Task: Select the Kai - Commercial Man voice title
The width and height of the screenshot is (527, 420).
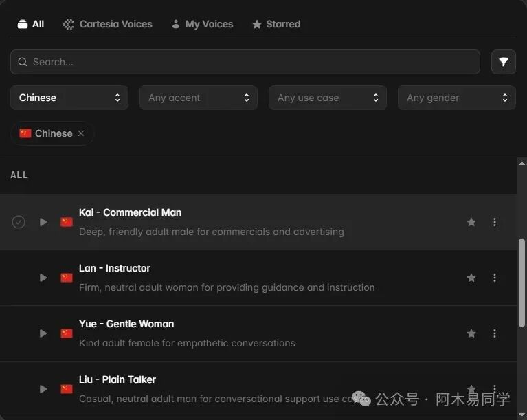Action: coord(130,212)
